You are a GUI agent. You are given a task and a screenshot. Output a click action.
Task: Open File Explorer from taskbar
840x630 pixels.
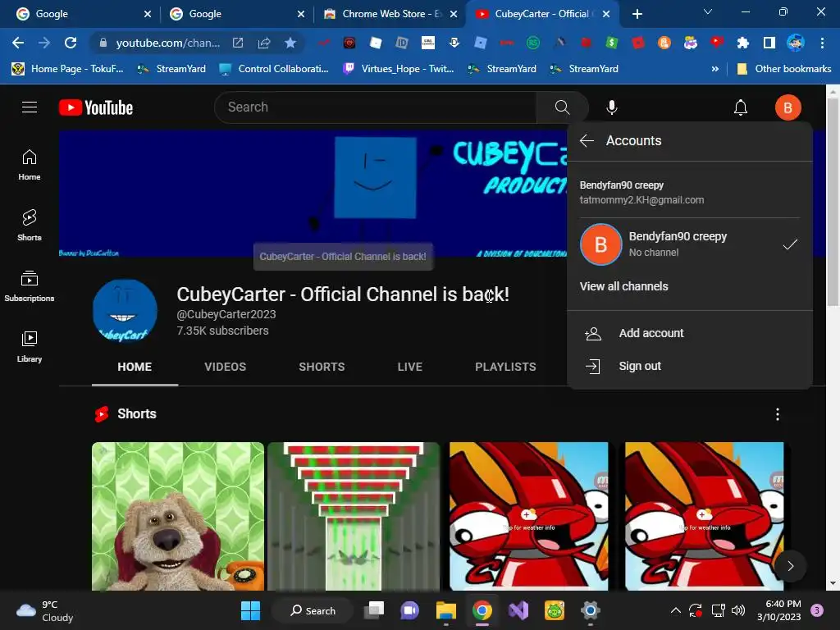[x=445, y=610]
